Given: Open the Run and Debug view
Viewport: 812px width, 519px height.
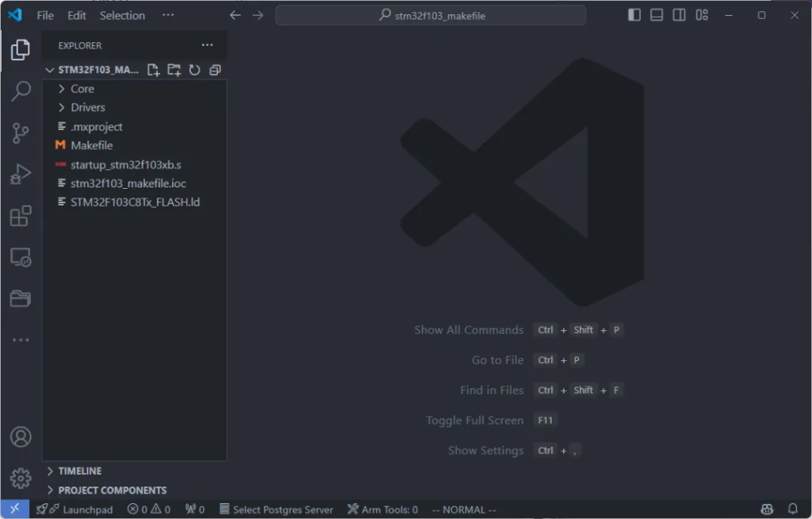Looking at the screenshot, I should [x=21, y=175].
